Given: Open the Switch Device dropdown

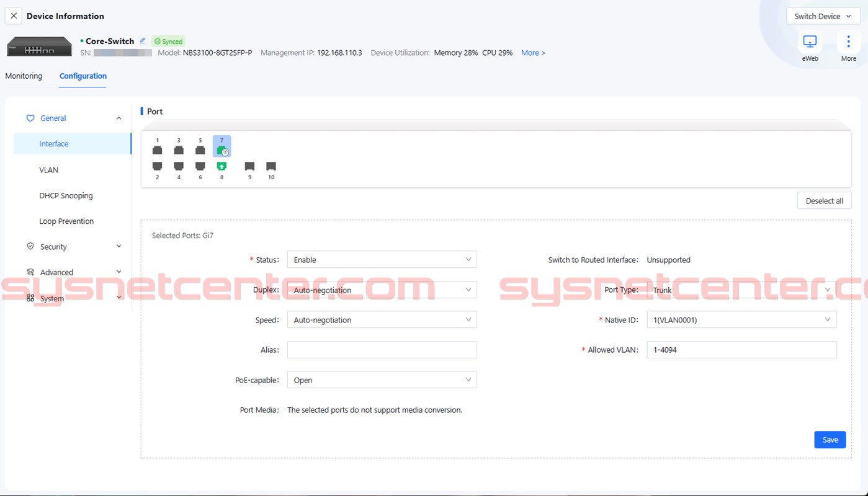Looking at the screenshot, I should click(823, 16).
